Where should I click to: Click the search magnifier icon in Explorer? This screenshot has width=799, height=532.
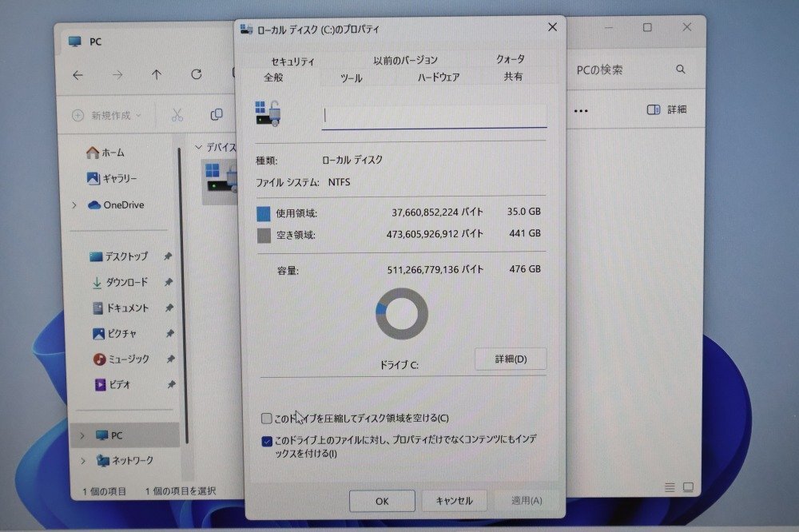[x=681, y=69]
